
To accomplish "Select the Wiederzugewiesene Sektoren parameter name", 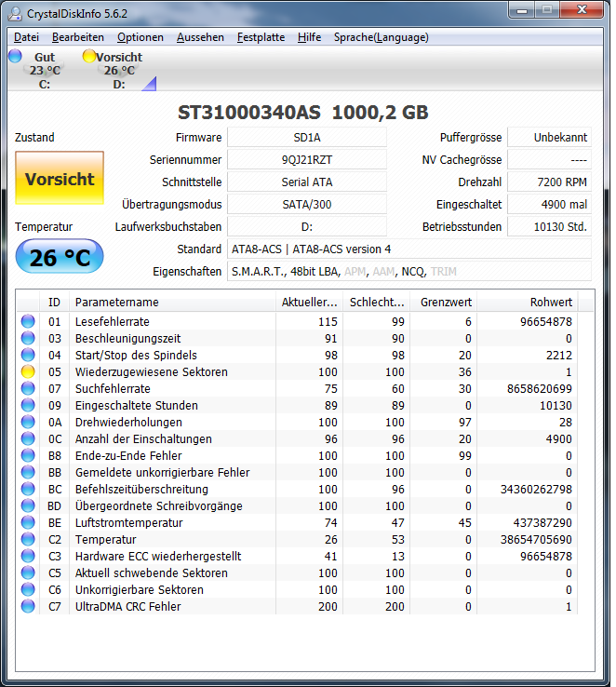I will pos(152,371).
